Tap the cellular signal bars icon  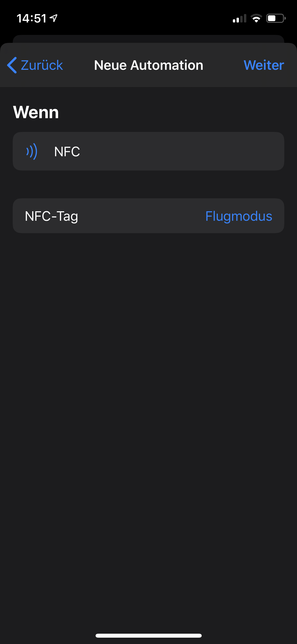coord(239,18)
